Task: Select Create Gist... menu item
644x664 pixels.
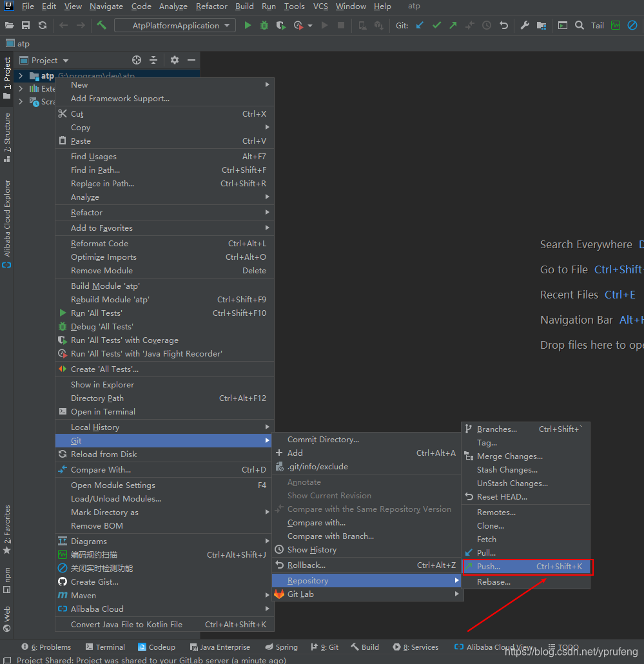Action: click(x=164, y=582)
